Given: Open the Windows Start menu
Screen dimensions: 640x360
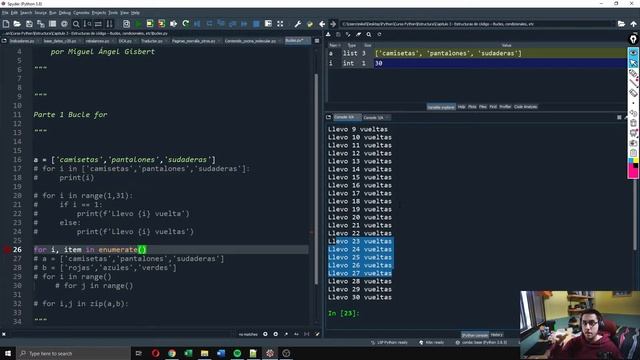Looking at the screenshot, I should click(8, 353).
